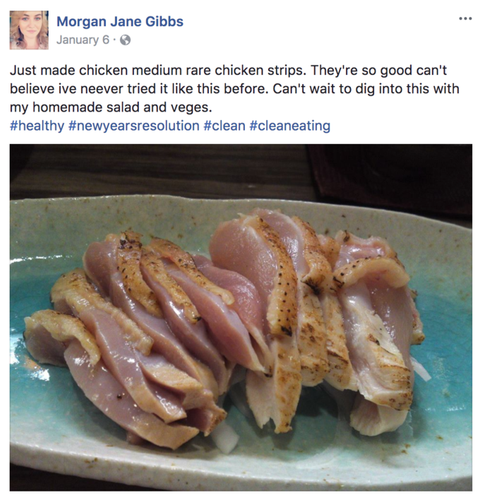
Task: Tap the author name above the date
Action: click(x=120, y=22)
